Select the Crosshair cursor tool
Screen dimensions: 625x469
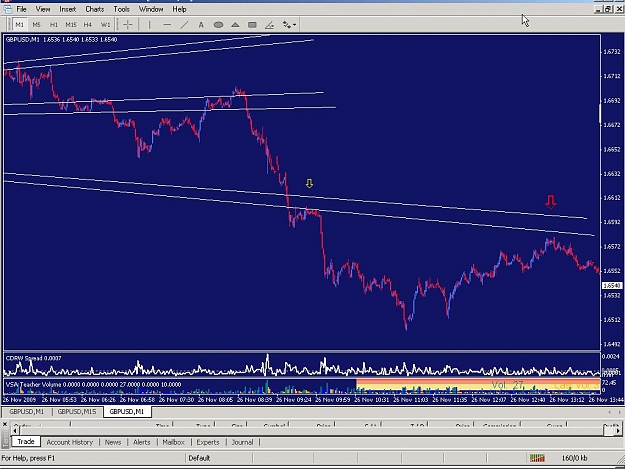coord(128,25)
